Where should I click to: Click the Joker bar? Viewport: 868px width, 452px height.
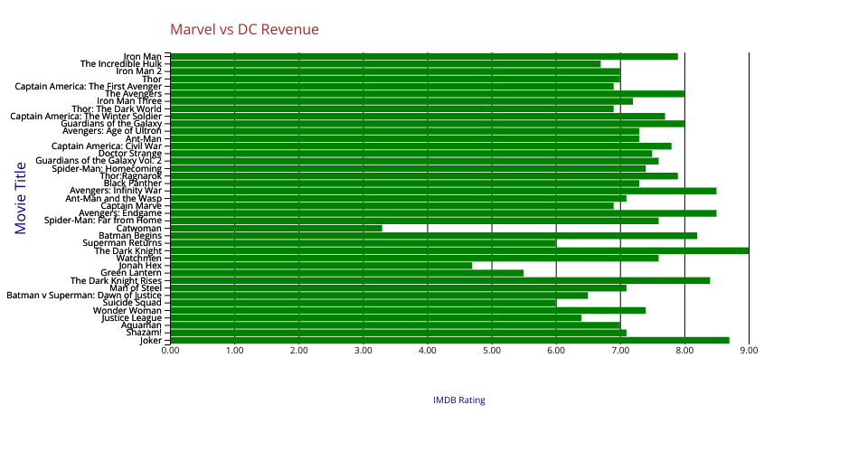click(450, 340)
